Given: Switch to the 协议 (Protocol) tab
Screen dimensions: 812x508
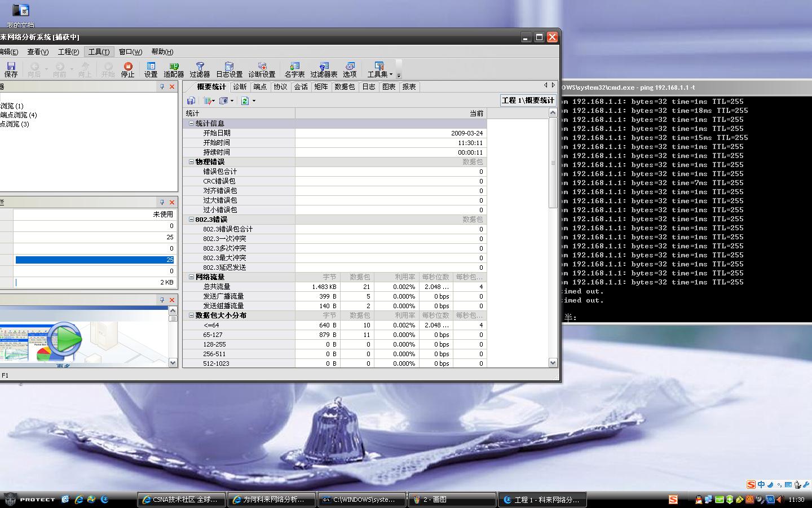Looking at the screenshot, I should [x=280, y=87].
